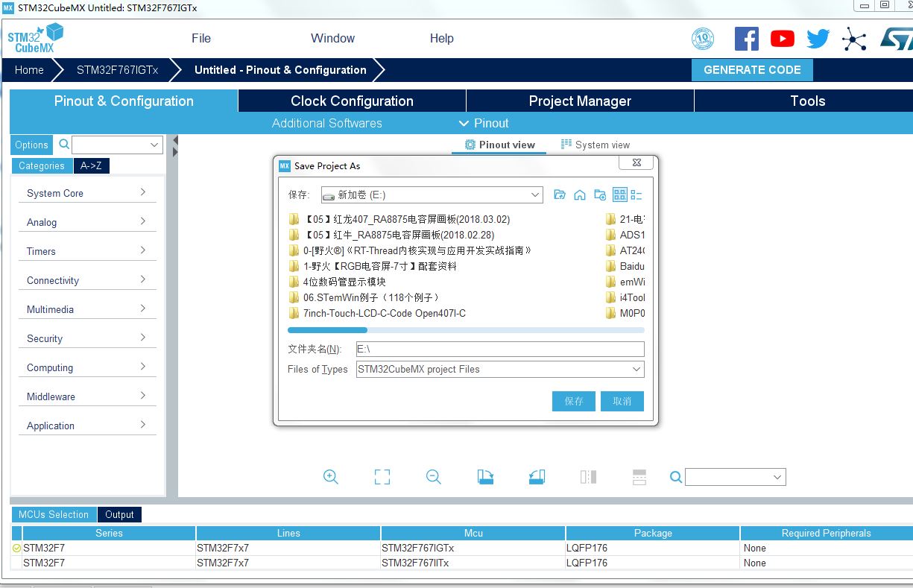Screen dimensions: 913x588
Task: Open the File menu
Action: 201,38
